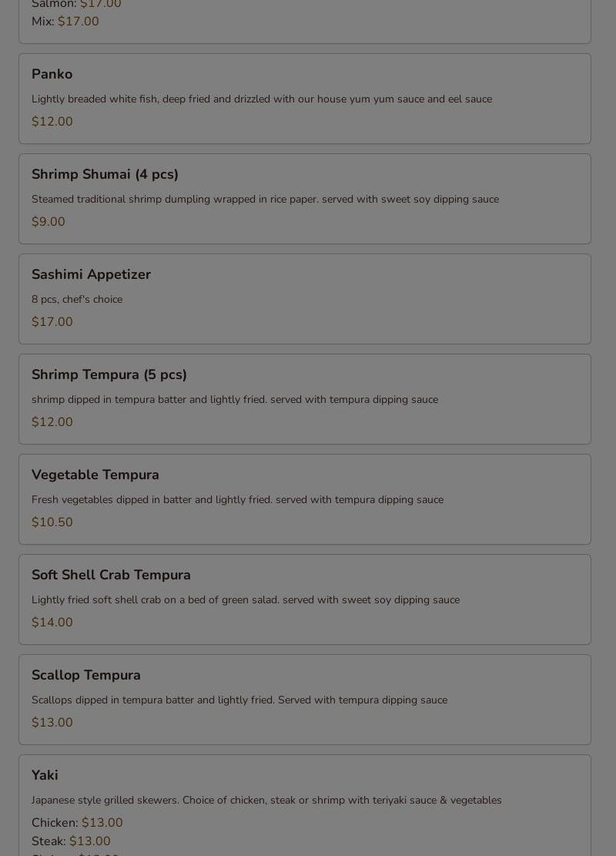This screenshot has height=856, width=616.
Task: Click the Panko yum yum sauce description
Action: (x=262, y=99)
